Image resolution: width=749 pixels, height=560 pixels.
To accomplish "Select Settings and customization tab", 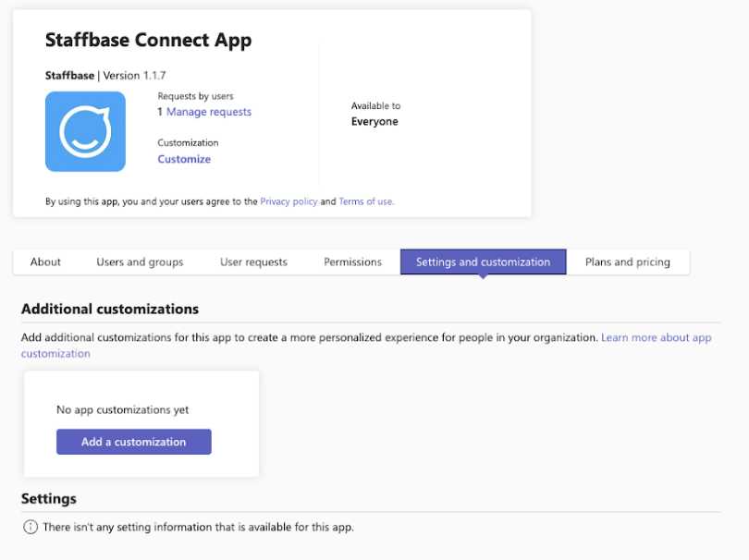I will 483,262.
